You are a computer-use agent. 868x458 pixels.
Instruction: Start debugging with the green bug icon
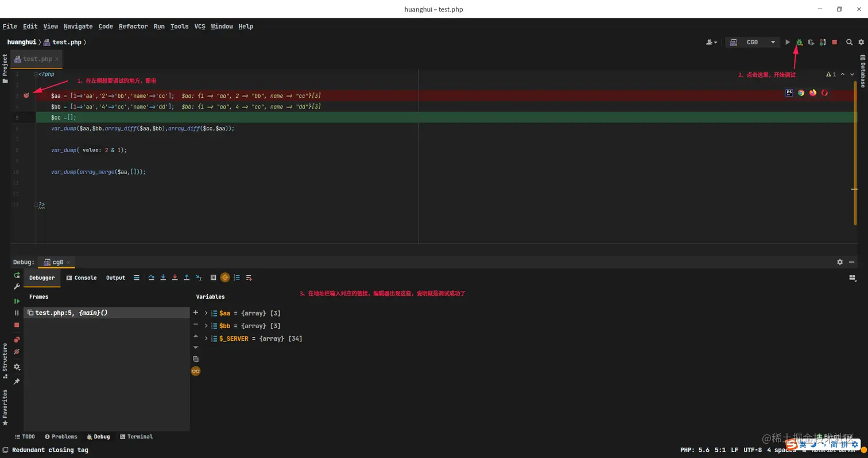coord(799,42)
